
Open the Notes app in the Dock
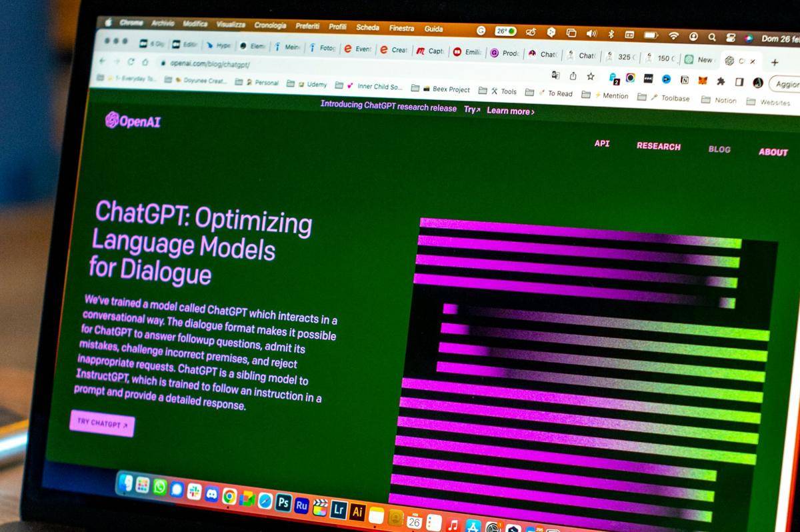tap(377, 515)
